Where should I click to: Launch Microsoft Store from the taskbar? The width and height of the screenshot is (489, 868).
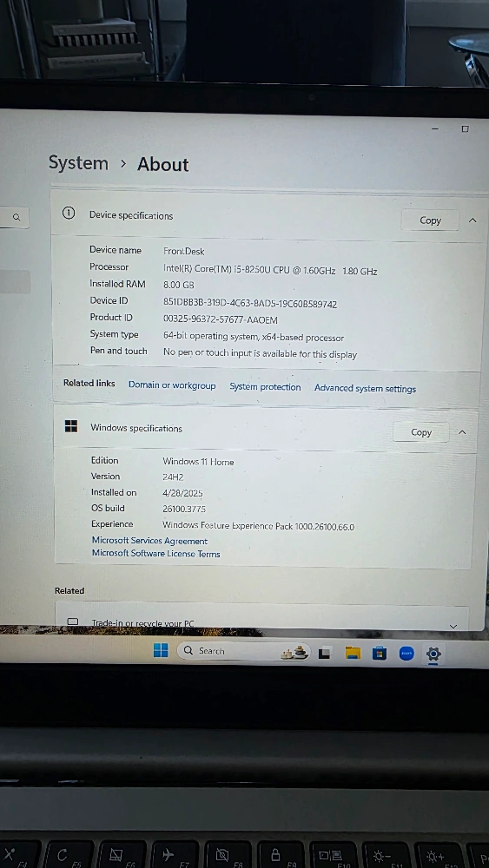pos(380,654)
